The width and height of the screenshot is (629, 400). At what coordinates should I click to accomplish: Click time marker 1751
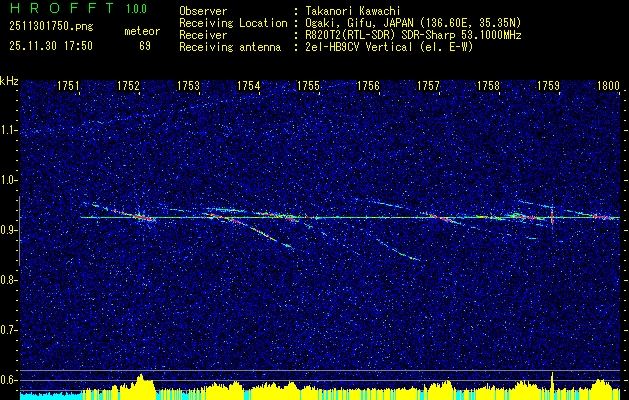68,86
